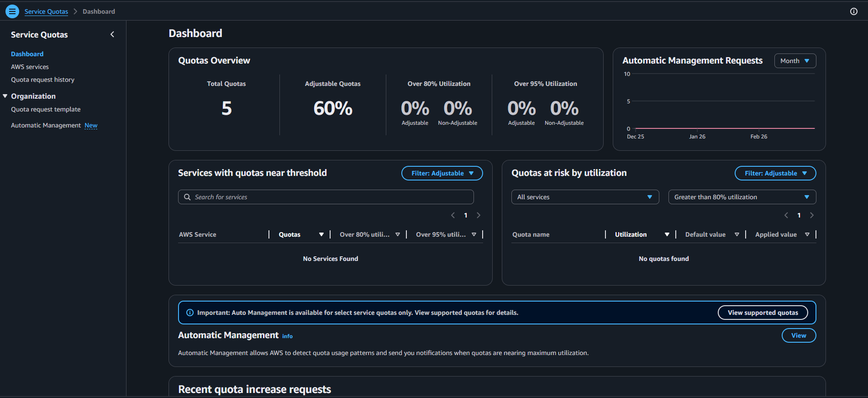Image resolution: width=868 pixels, height=398 pixels.
Task: Open Quota request history
Action: click(42, 80)
